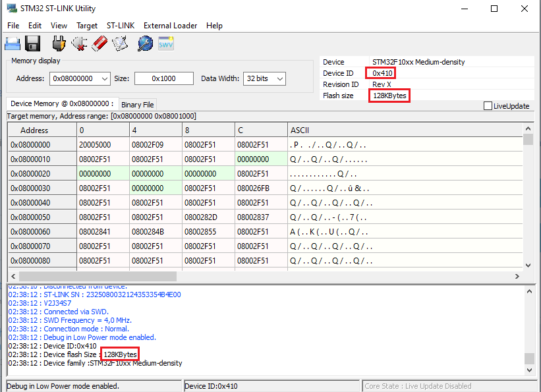The width and height of the screenshot is (541, 392).
Task: Open the Edit menu
Action: [x=35, y=26]
